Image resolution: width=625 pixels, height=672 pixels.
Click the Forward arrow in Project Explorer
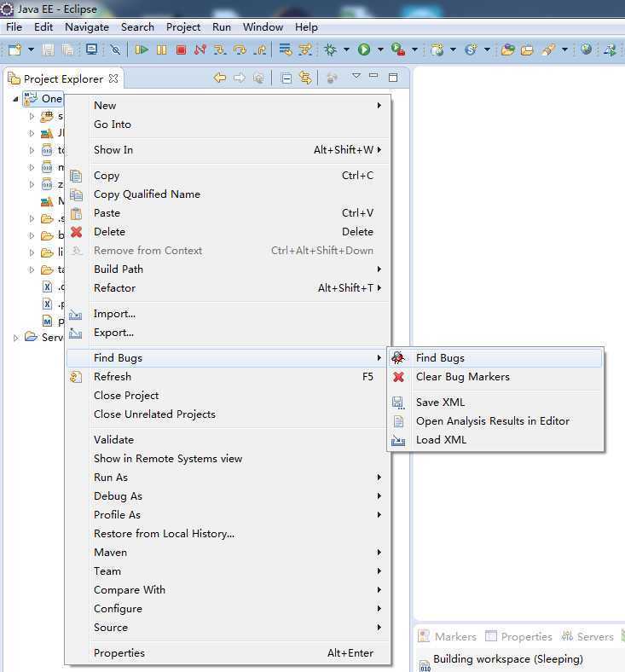pos(240,78)
